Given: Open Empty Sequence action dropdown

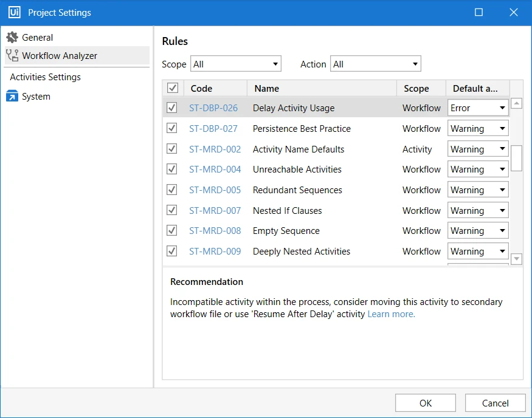Looking at the screenshot, I should [478, 230].
